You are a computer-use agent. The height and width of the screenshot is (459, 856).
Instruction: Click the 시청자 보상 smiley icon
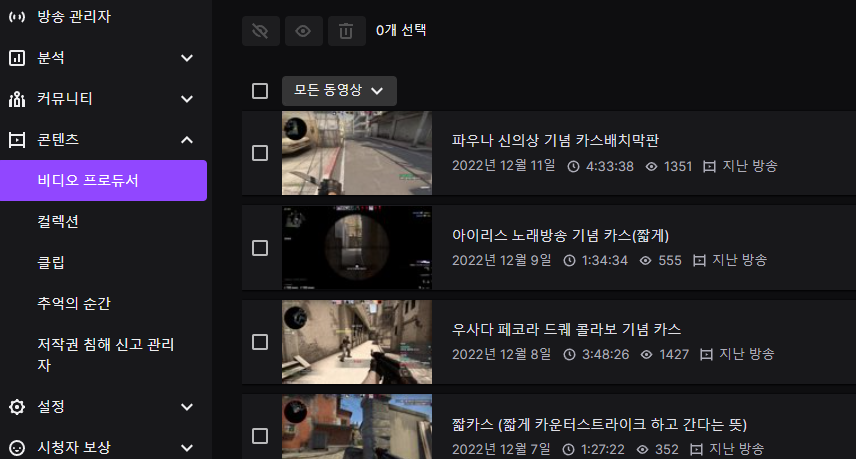click(17, 448)
